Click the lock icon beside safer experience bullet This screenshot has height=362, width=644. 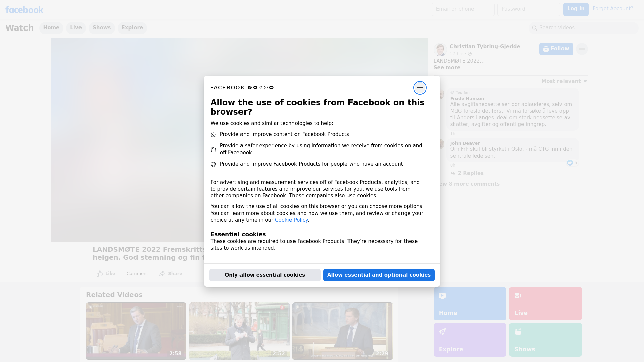[213, 149]
